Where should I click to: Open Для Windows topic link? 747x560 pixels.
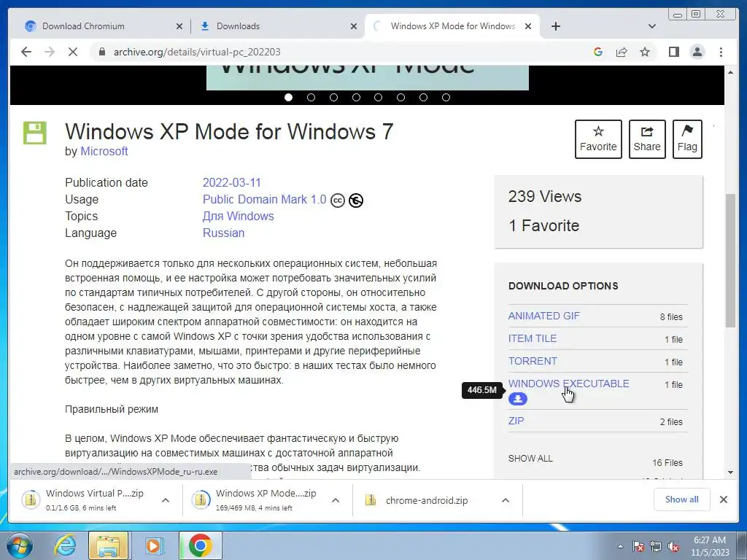click(x=239, y=216)
